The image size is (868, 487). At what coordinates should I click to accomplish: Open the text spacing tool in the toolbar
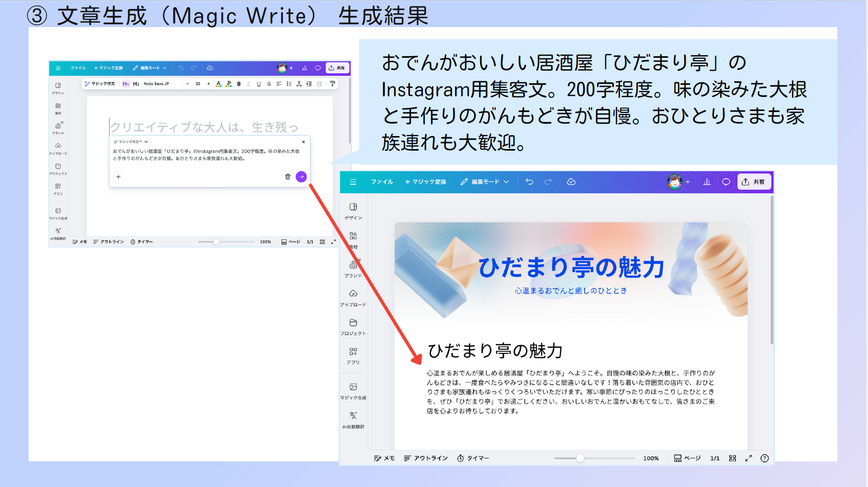[299, 84]
